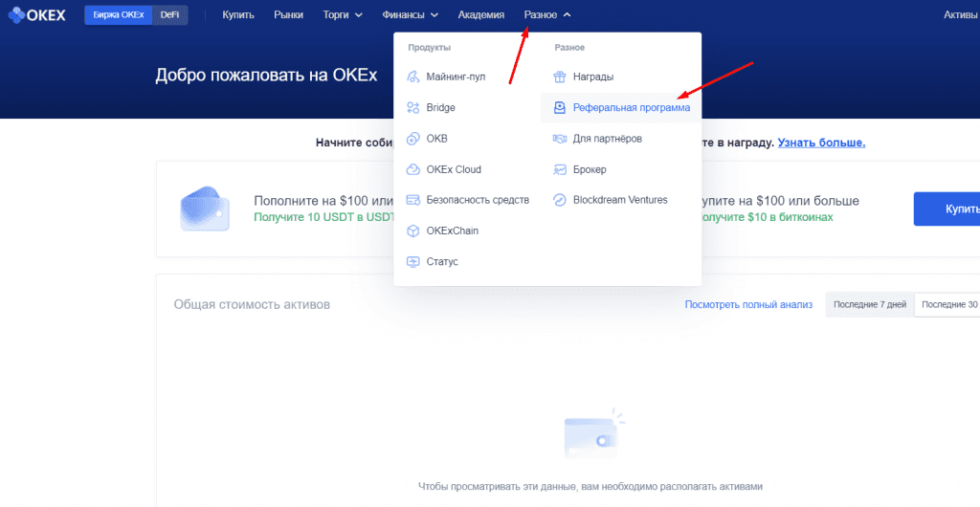Expand the Торги dropdown menu

pyautogui.click(x=343, y=15)
